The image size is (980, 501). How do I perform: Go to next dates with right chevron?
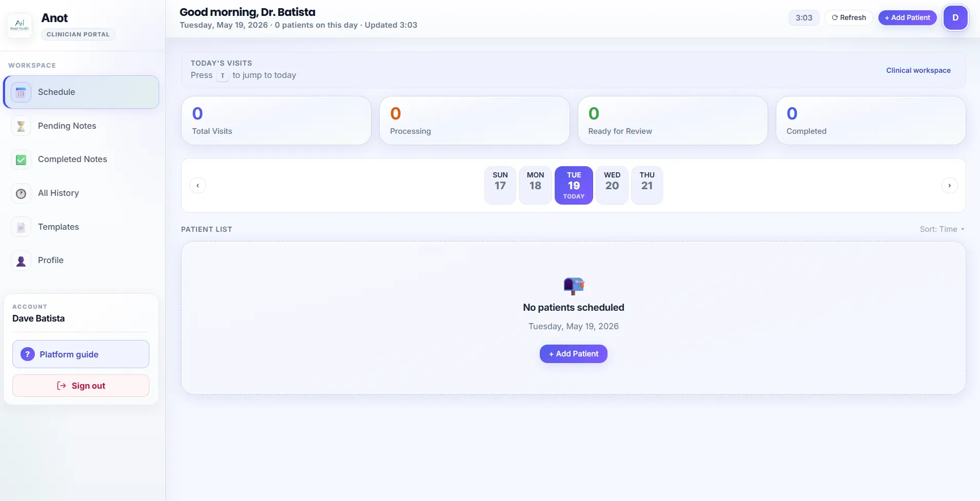[x=950, y=186]
